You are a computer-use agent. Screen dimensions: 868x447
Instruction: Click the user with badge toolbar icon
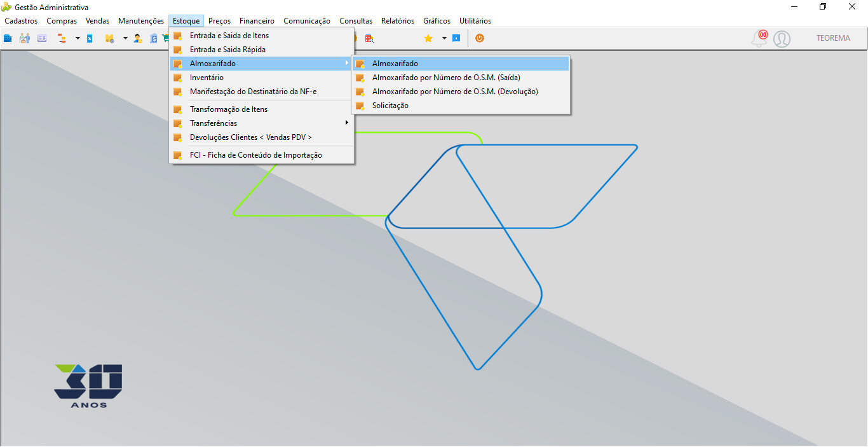(138, 38)
